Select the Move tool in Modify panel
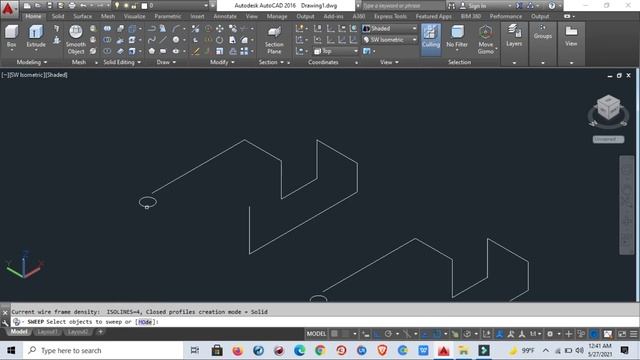 [220, 29]
